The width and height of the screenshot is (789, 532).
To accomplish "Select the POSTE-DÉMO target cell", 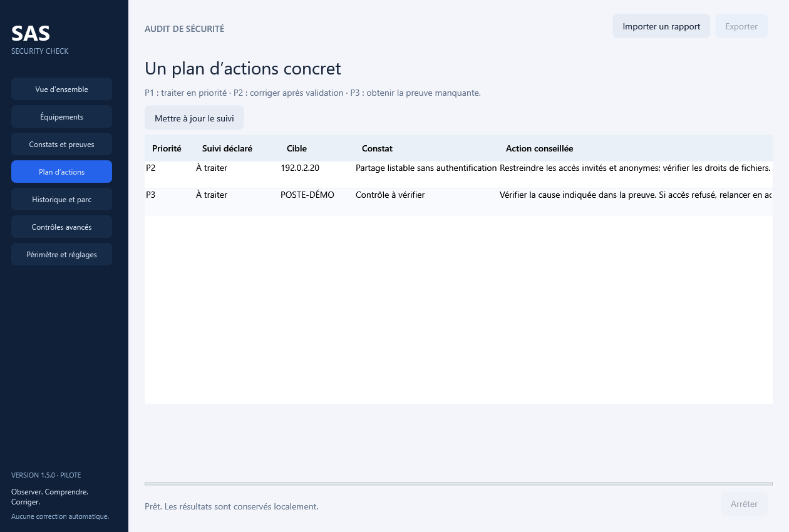I will coord(307,195).
